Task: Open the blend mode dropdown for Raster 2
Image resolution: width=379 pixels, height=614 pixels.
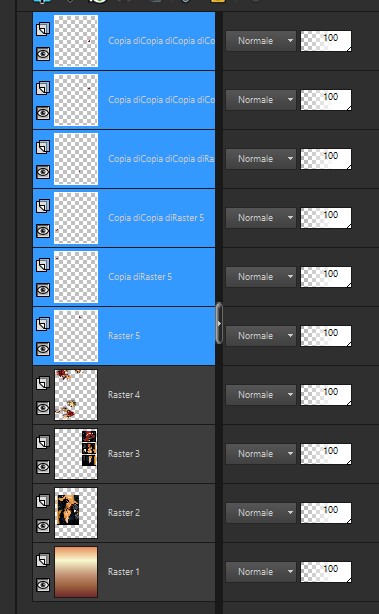Action: coord(261,513)
